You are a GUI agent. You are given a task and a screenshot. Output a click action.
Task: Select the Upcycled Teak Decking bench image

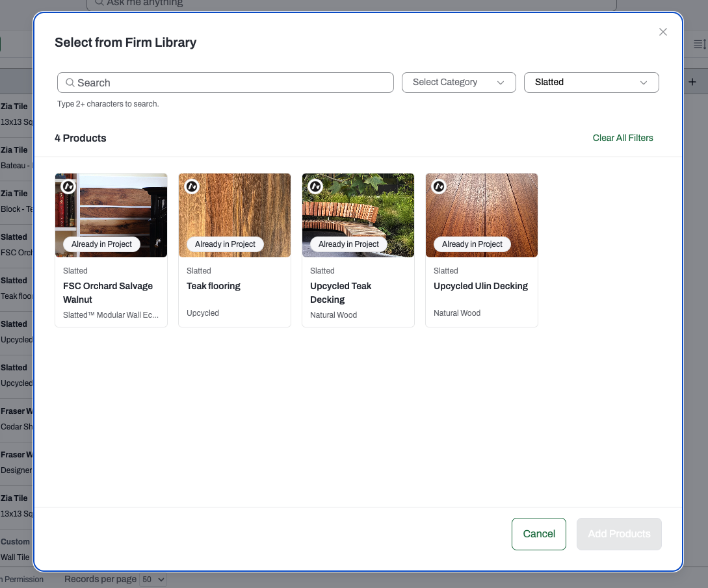click(358, 215)
